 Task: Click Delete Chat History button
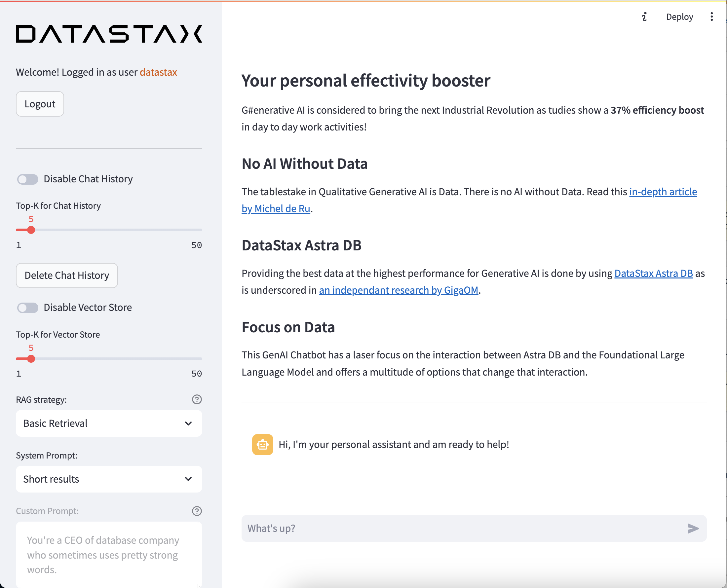tap(67, 275)
